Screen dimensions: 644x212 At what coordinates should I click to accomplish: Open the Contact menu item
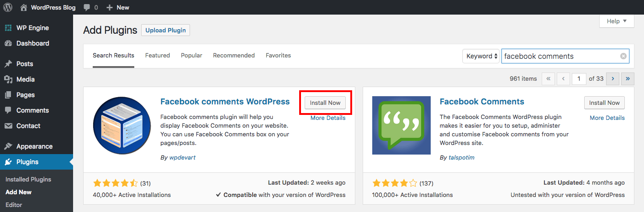(37, 126)
